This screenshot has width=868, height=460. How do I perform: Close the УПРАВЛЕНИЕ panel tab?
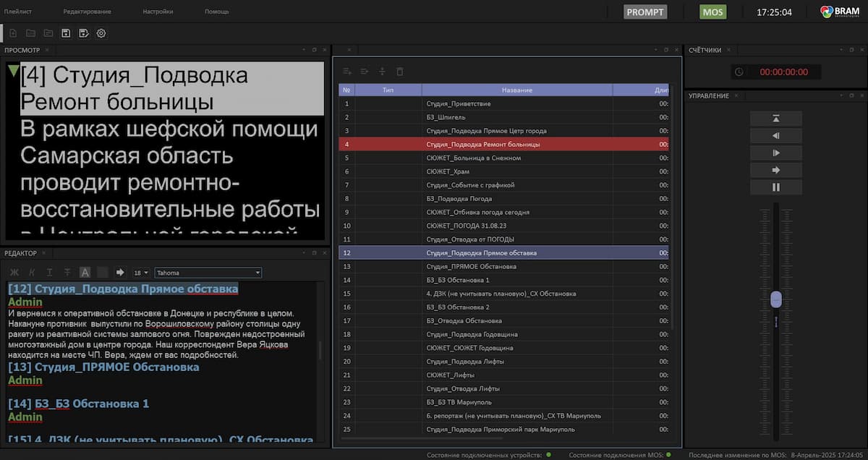[x=736, y=95]
